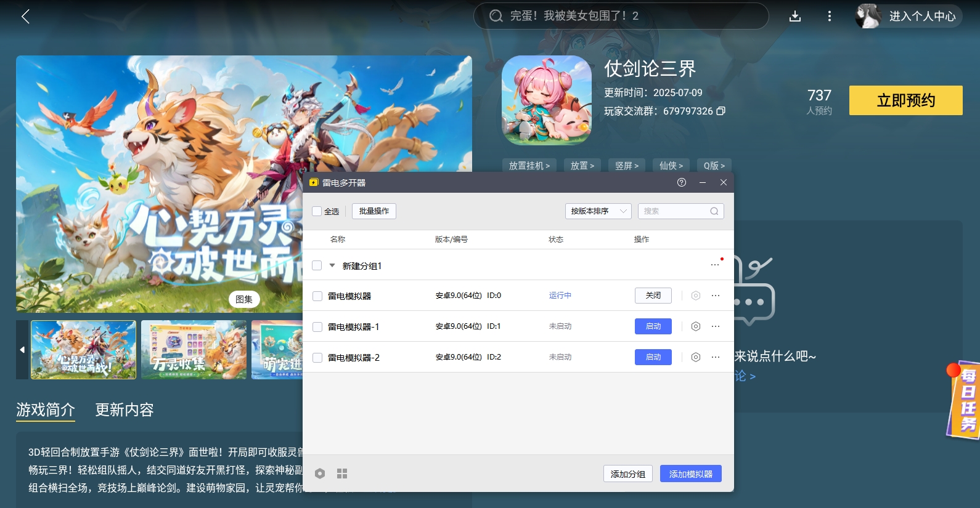980x508 pixels.
Task: Focus the top search bar 完蛋！我被美女包围了！2
Action: 621,16
